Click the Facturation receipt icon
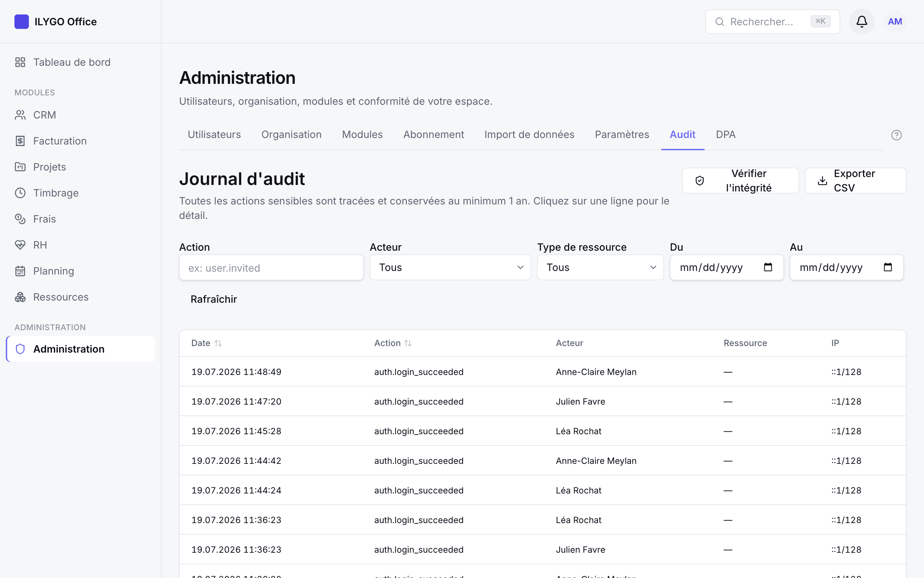924x578 pixels. click(20, 141)
